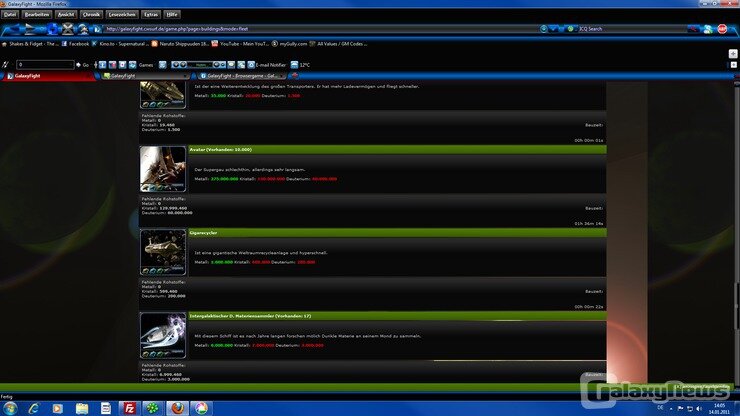Open ICQ flower icon in taskbar
740x416 pixels.
coord(152,408)
